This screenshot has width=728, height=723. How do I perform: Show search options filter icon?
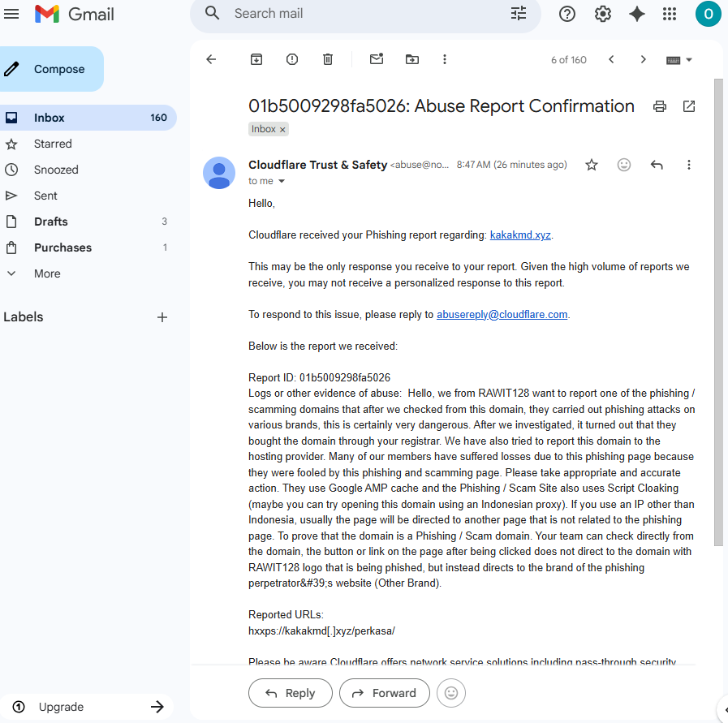tap(518, 13)
